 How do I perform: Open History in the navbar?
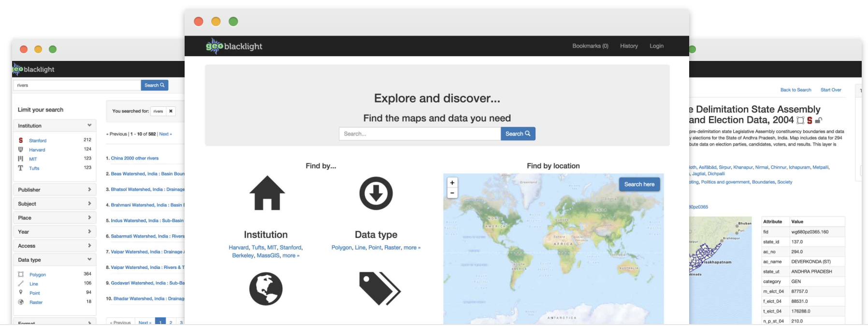tap(629, 46)
